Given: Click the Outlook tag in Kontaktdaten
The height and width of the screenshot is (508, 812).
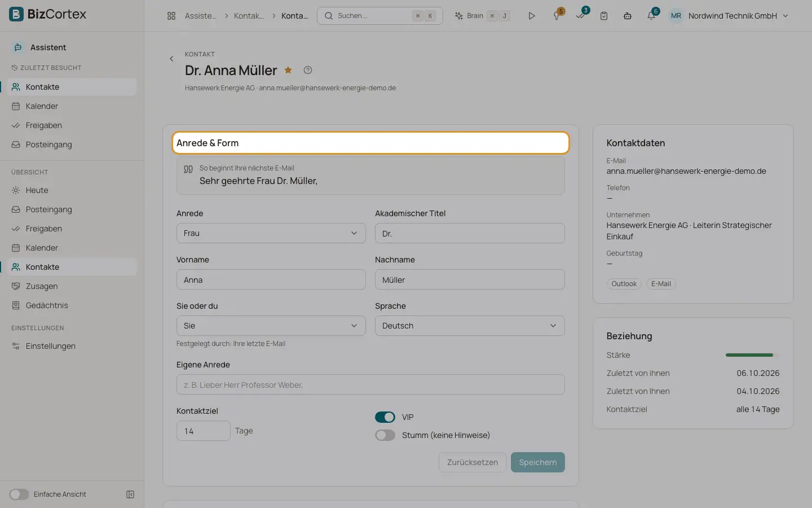Looking at the screenshot, I should pyautogui.click(x=624, y=284).
